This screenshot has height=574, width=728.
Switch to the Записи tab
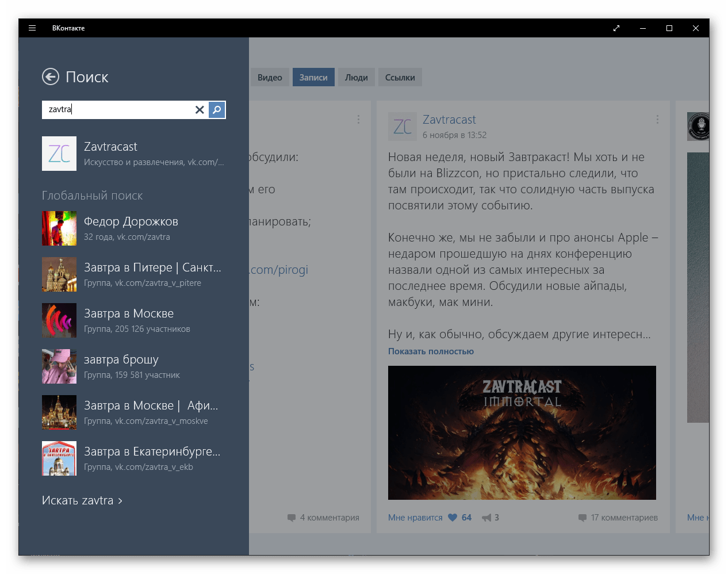(x=313, y=77)
